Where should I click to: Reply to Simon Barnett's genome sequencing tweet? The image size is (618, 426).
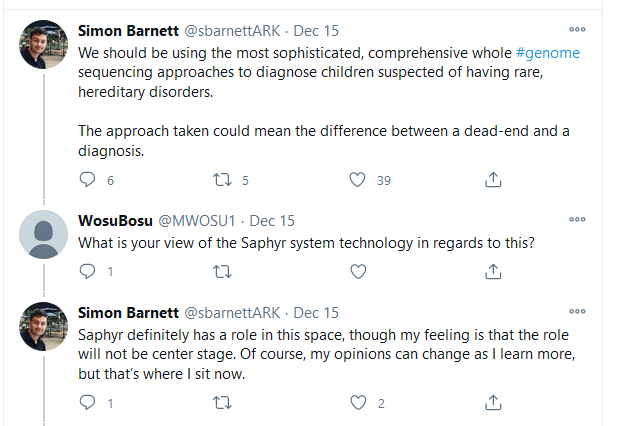point(88,180)
